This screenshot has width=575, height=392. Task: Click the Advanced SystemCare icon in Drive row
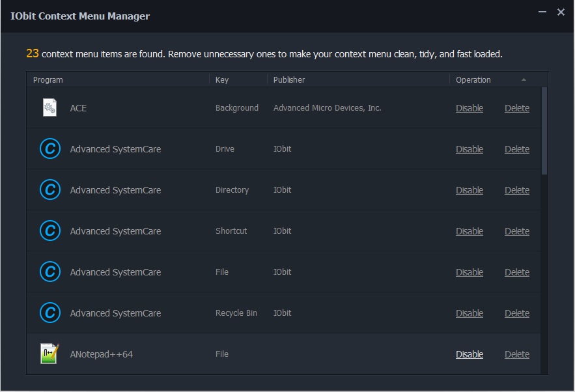pyautogui.click(x=50, y=148)
